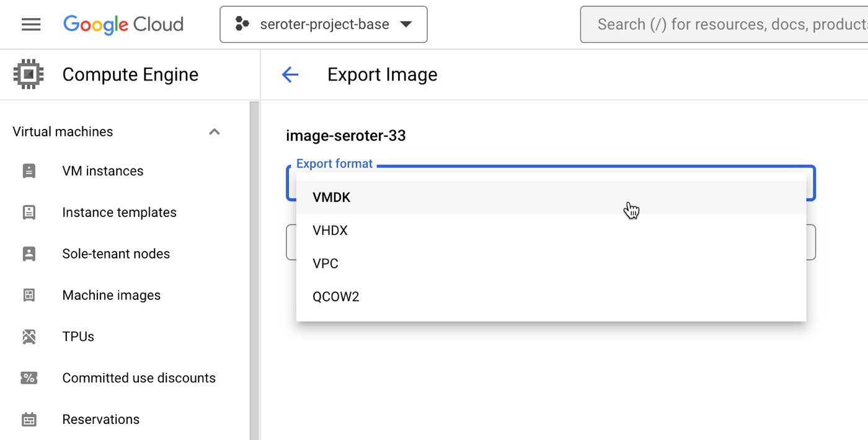Open the hamburger navigation menu
This screenshot has height=440, width=868.
(x=31, y=25)
